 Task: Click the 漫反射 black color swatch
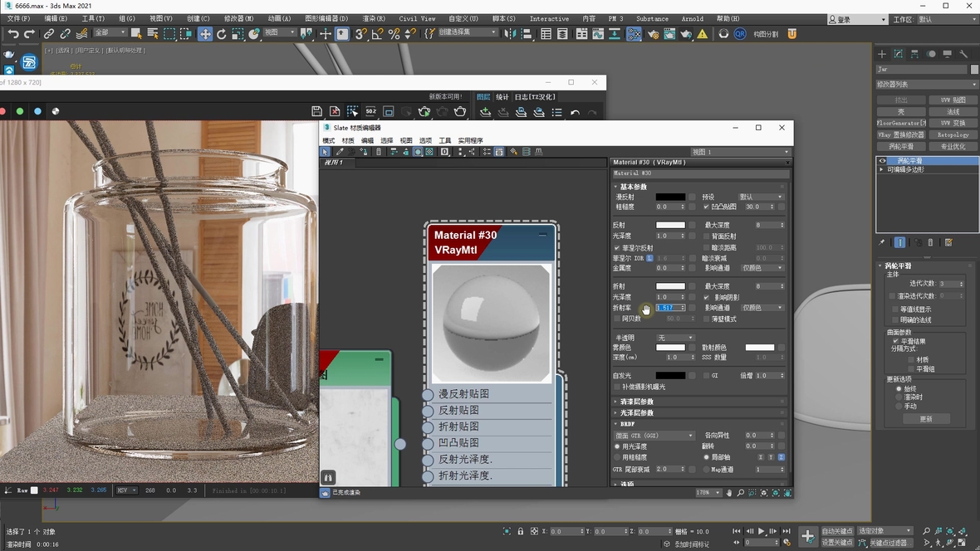click(670, 197)
